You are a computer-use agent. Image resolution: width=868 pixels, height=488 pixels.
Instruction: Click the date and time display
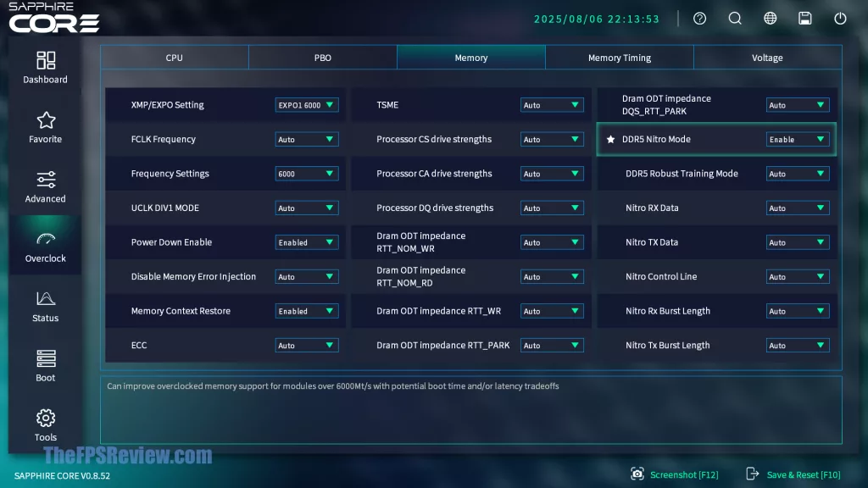point(597,19)
